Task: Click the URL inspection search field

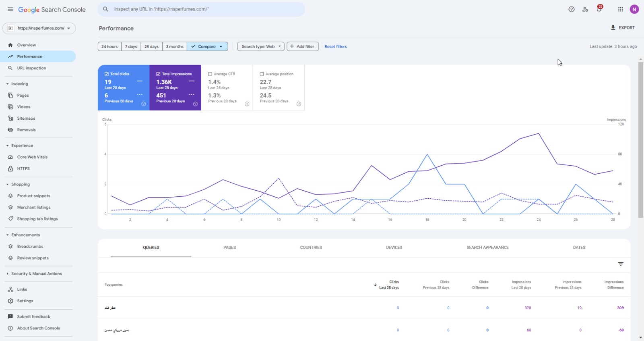Action: pos(201,9)
